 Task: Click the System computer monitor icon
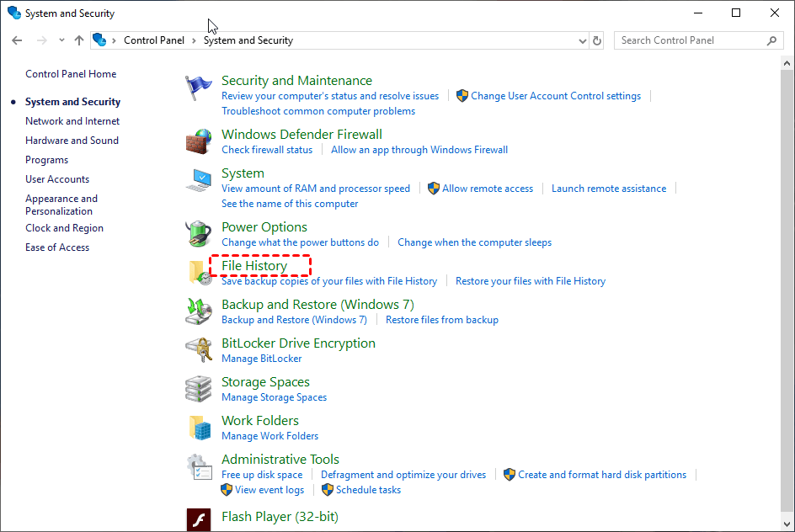click(x=198, y=180)
